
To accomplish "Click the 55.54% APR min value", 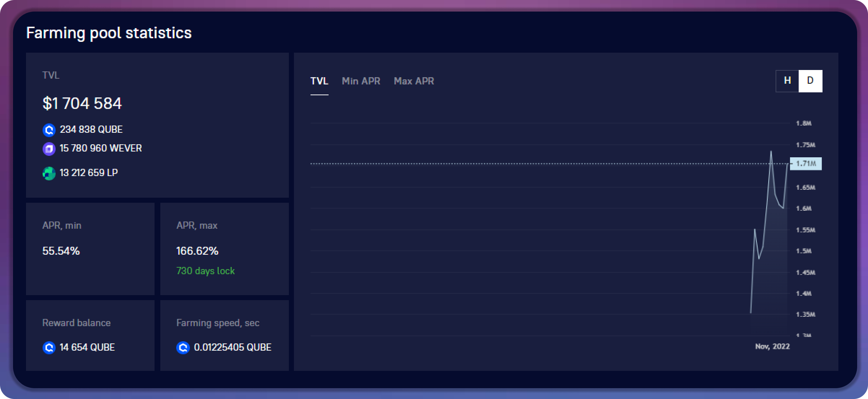I will 61,251.
